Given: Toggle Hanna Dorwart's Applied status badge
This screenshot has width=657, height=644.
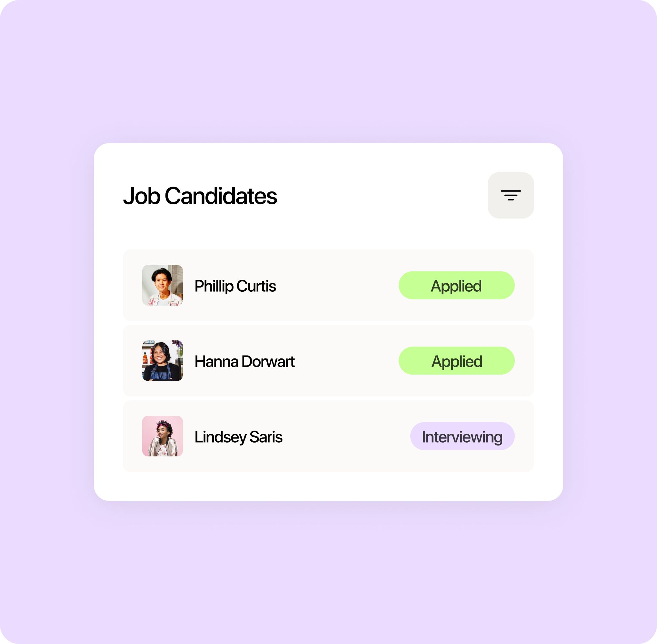Looking at the screenshot, I should [456, 361].
